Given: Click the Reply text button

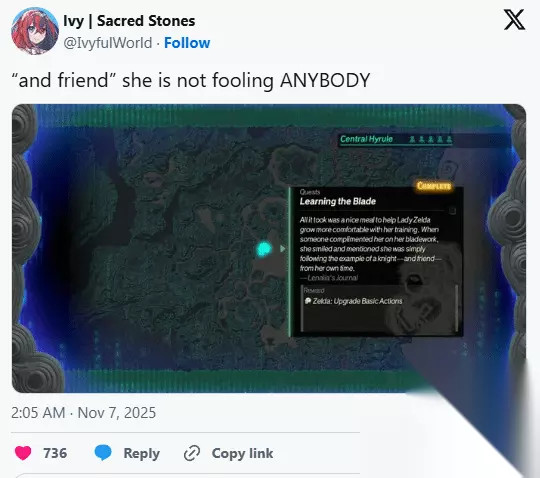Looking at the screenshot, I should (142, 453).
